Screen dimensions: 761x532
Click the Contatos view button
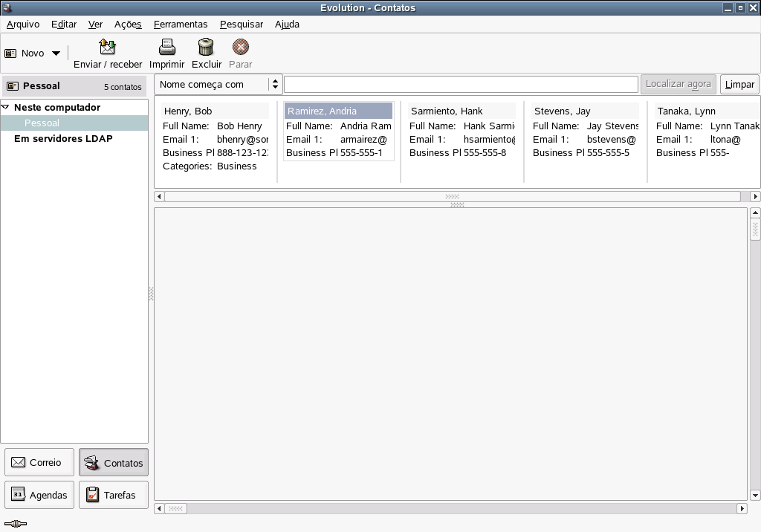[113, 462]
